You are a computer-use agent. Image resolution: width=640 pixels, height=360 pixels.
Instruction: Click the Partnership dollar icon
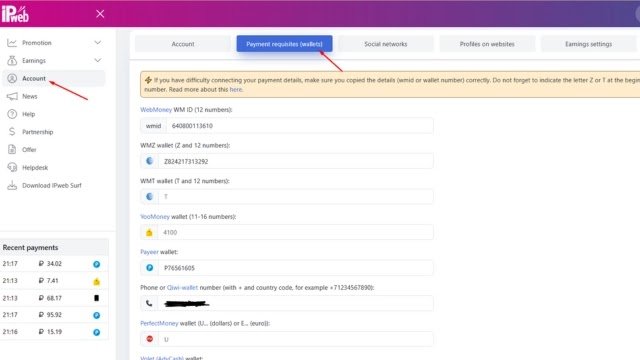(12, 131)
